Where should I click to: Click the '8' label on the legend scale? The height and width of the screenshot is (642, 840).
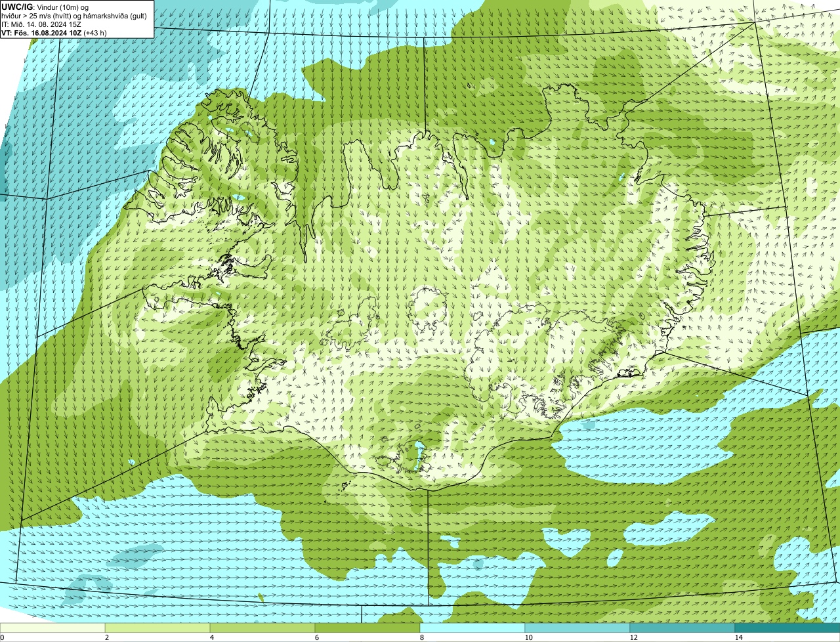[x=421, y=637]
